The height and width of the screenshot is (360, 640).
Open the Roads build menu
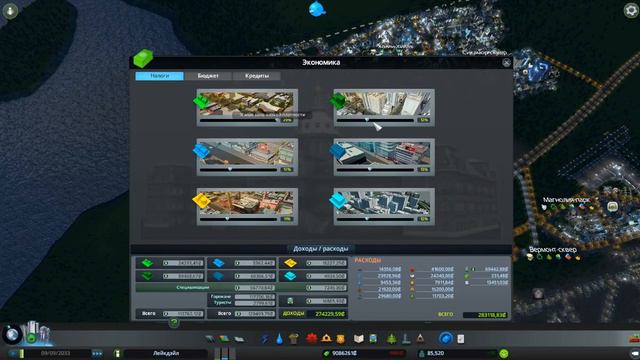[x=209, y=339]
